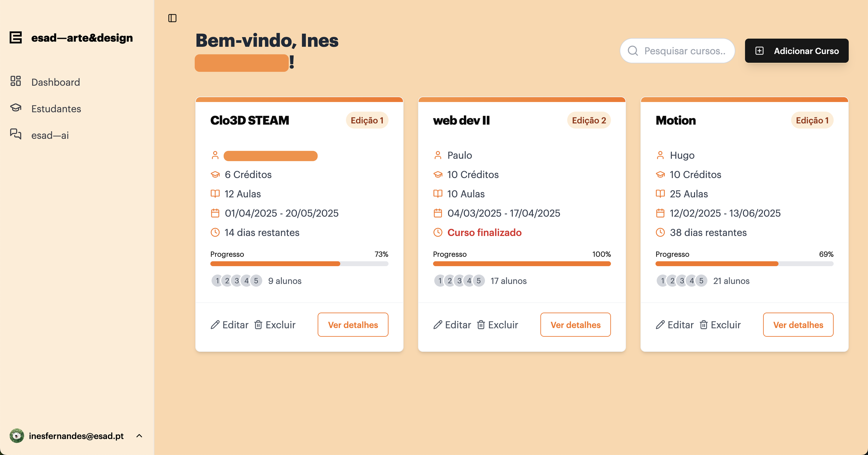
Task: Click the search magnifier icon
Action: 633,51
